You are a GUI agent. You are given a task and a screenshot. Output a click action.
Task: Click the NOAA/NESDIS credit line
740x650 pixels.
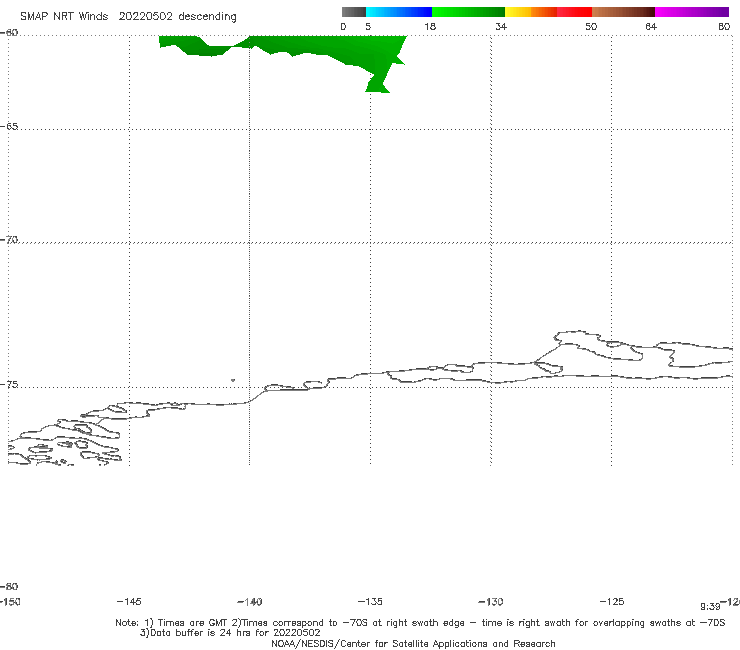pos(413,643)
